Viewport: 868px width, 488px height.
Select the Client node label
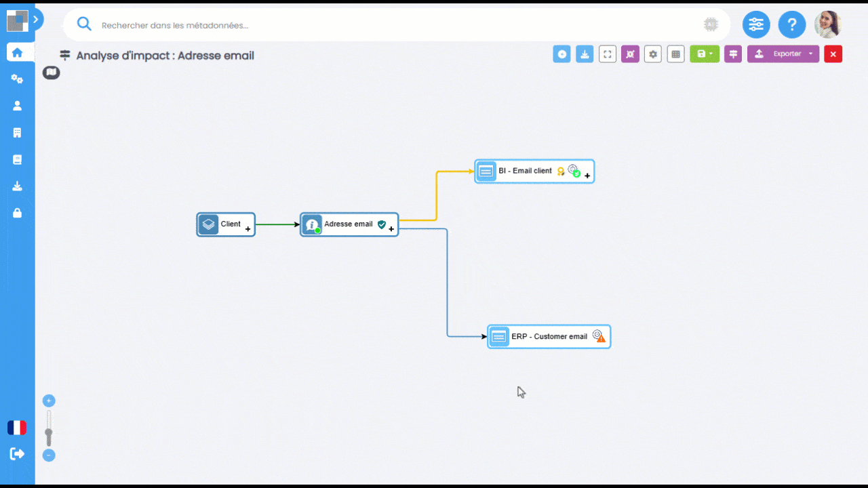[231, 224]
